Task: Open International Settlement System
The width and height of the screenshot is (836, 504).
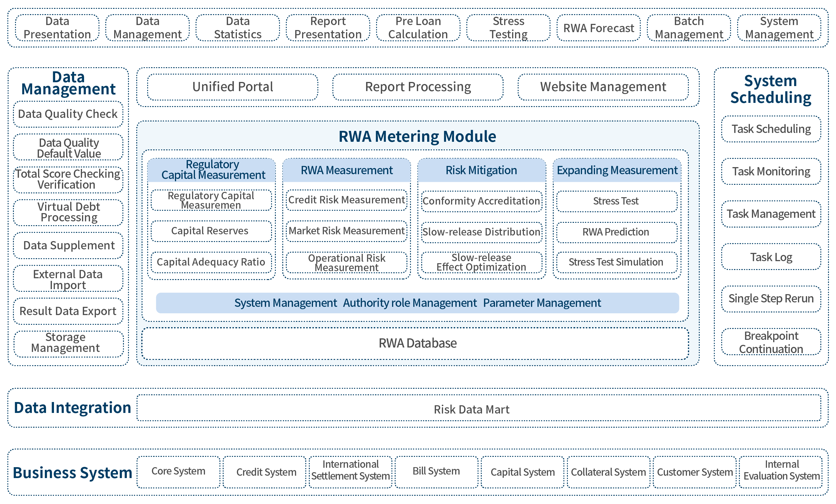Action: coord(350,472)
